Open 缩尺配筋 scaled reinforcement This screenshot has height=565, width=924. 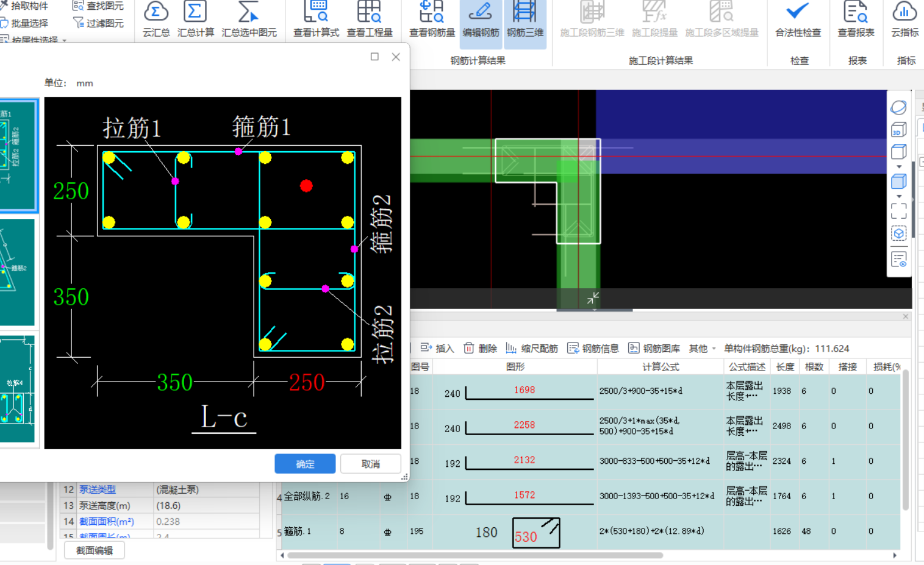532,348
